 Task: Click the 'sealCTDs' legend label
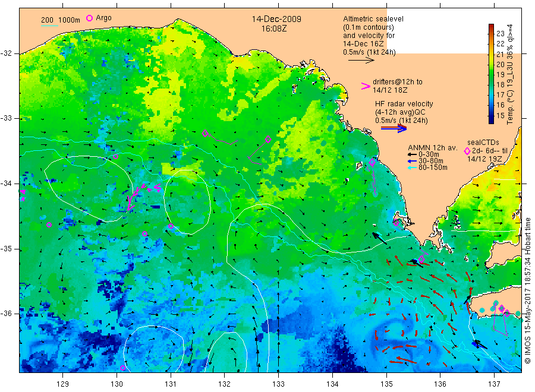click(x=483, y=143)
